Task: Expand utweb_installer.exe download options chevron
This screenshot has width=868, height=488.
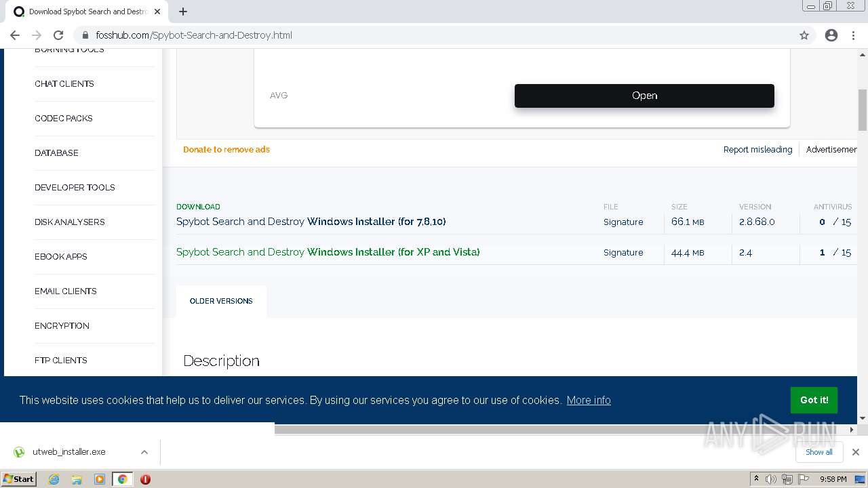Action: [x=144, y=452]
